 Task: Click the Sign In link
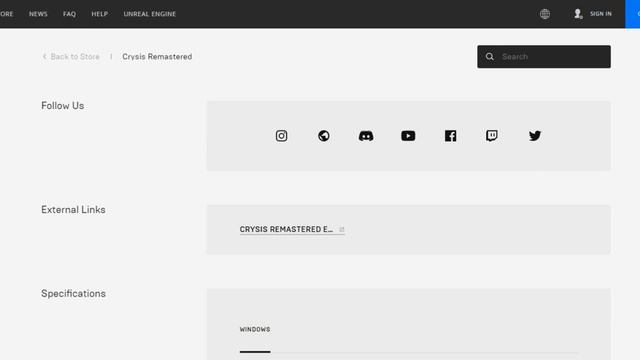[601, 14]
